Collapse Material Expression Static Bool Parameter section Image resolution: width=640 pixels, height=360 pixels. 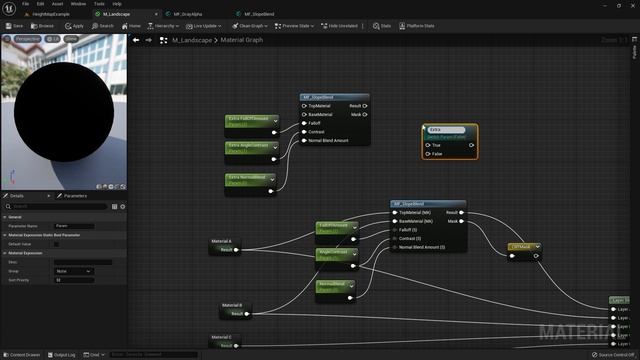pyautogui.click(x=4, y=235)
